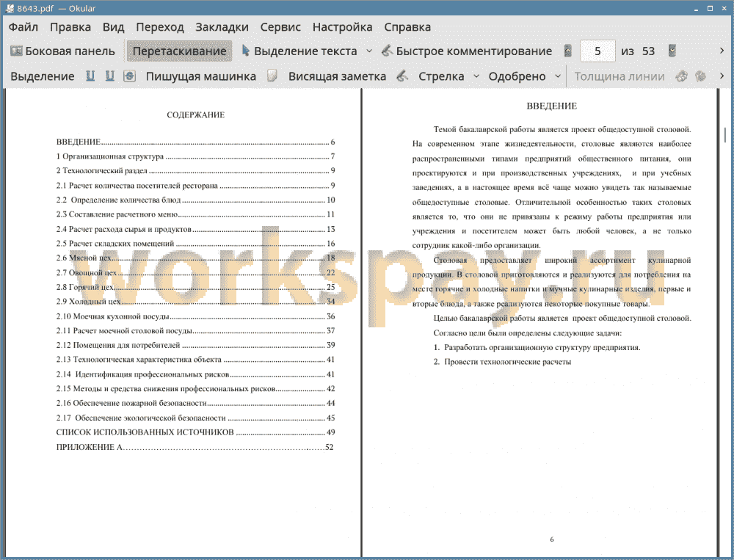The width and height of the screenshot is (734, 560).
Task: Maximize the Okular window
Action: tap(710, 8)
